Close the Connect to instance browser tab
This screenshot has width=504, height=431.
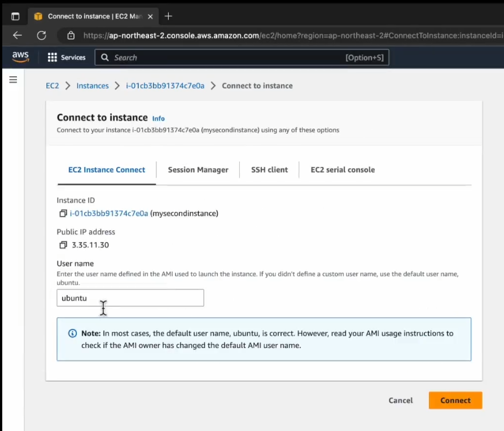[150, 16]
